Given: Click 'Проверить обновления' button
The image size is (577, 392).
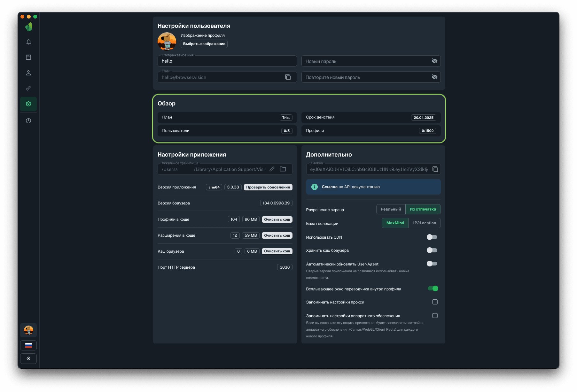Looking at the screenshot, I should click(x=268, y=187).
